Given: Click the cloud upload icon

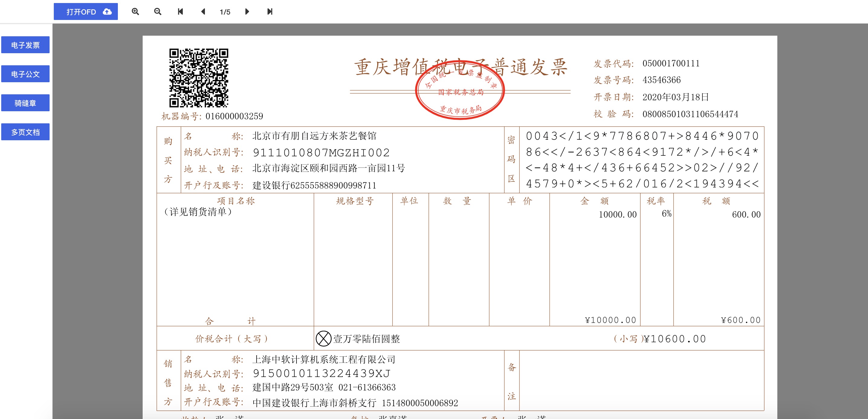Looking at the screenshot, I should point(107,11).
